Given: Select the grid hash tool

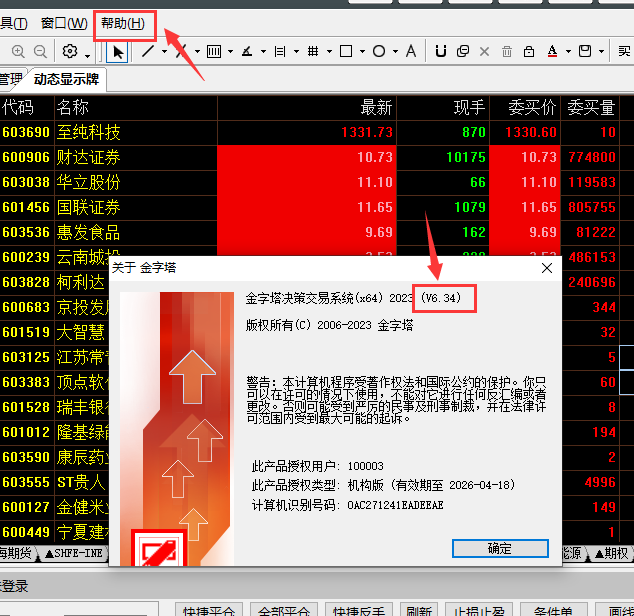Looking at the screenshot, I should coord(313,52).
